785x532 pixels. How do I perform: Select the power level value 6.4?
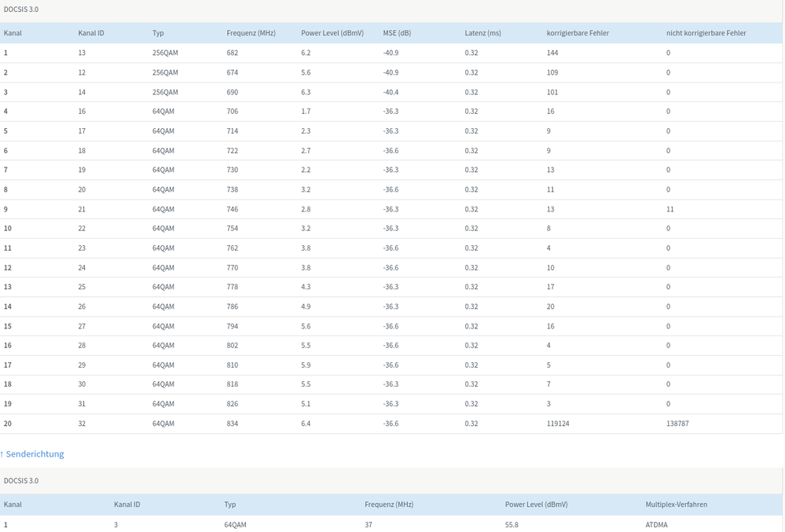pos(306,424)
